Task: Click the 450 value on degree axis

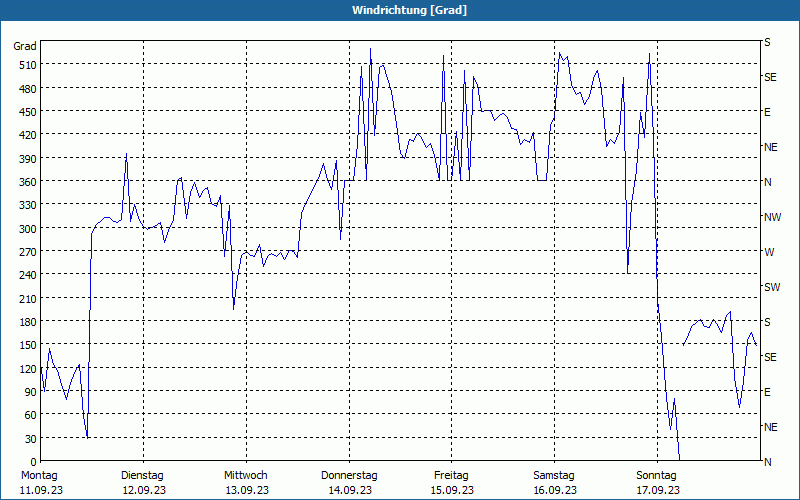Action: point(28,112)
